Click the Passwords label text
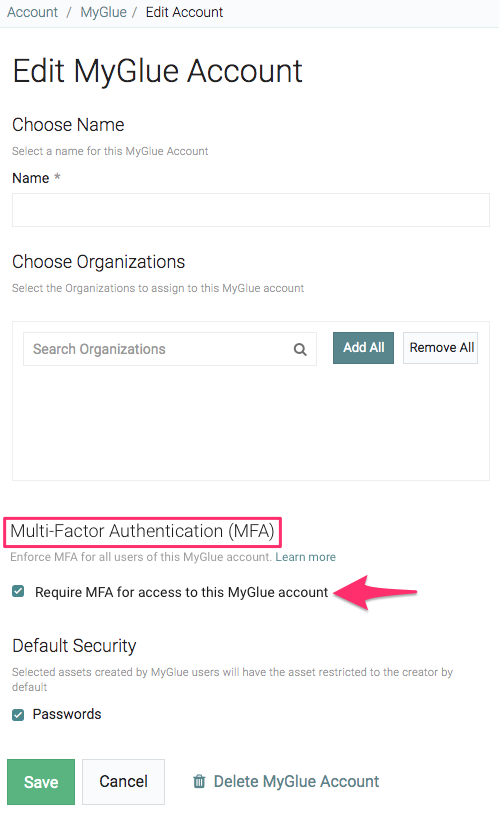 point(67,714)
